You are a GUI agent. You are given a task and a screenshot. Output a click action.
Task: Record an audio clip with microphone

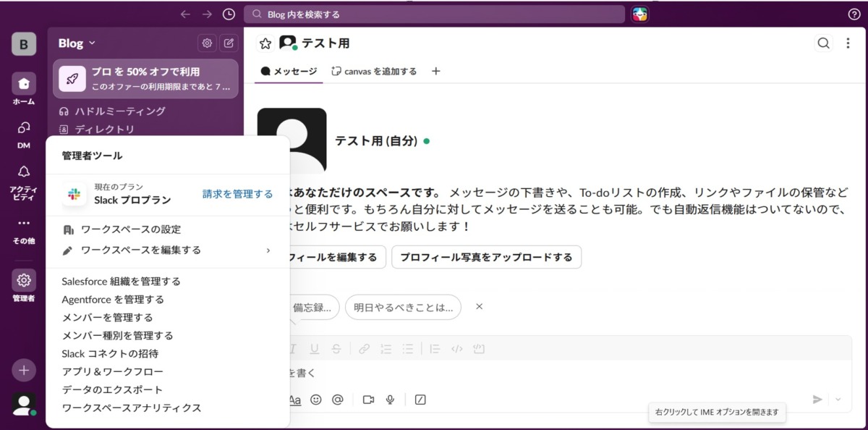tap(390, 400)
